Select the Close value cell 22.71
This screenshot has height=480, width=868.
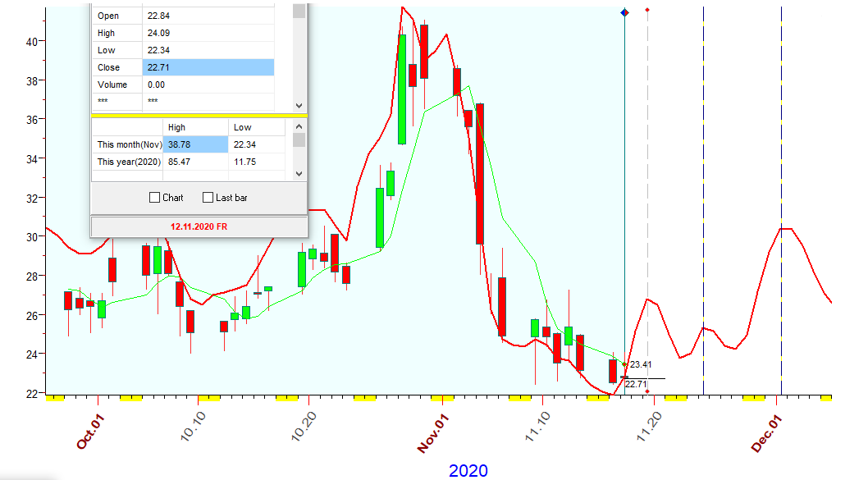(x=208, y=67)
